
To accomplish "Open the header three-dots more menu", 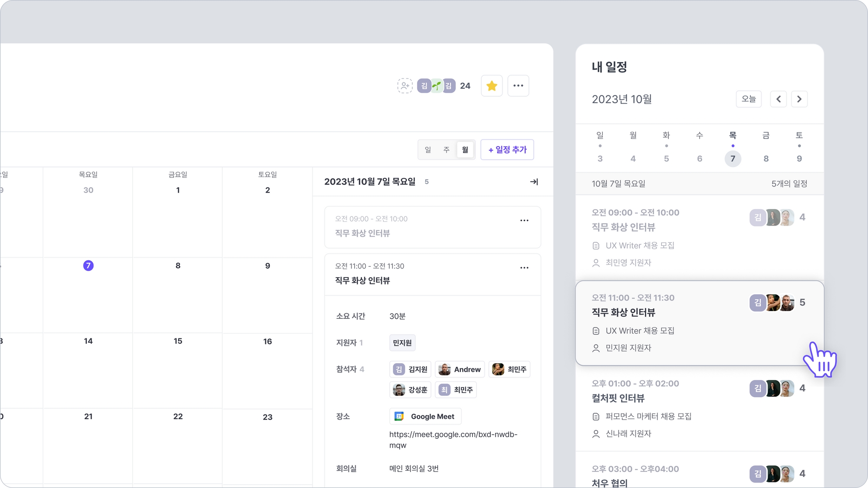I will pyautogui.click(x=518, y=86).
